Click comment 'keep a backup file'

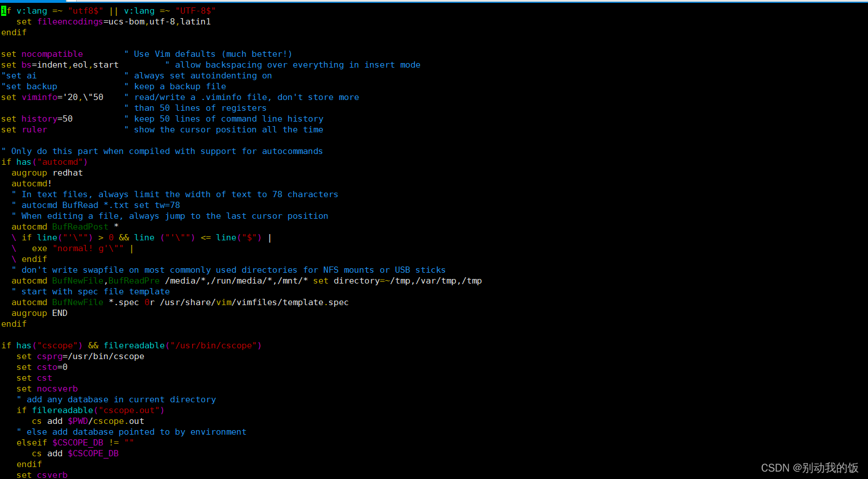point(175,86)
